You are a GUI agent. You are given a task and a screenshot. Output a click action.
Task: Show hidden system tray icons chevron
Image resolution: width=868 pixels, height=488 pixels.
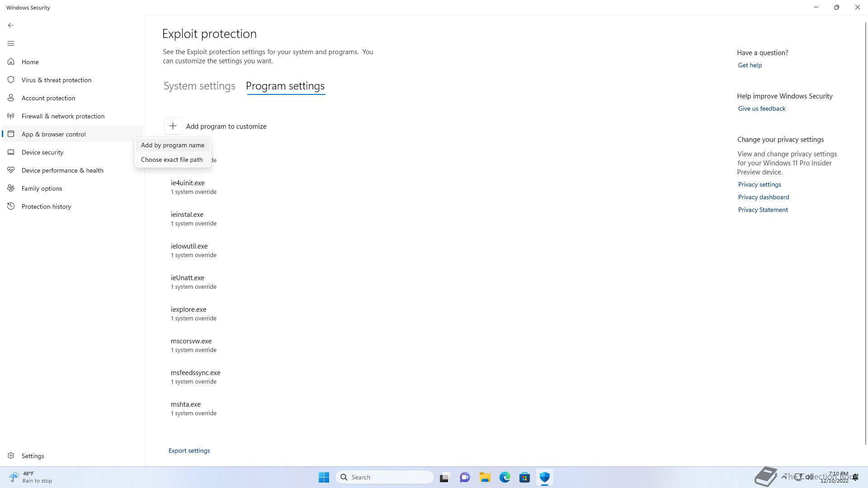[784, 477]
